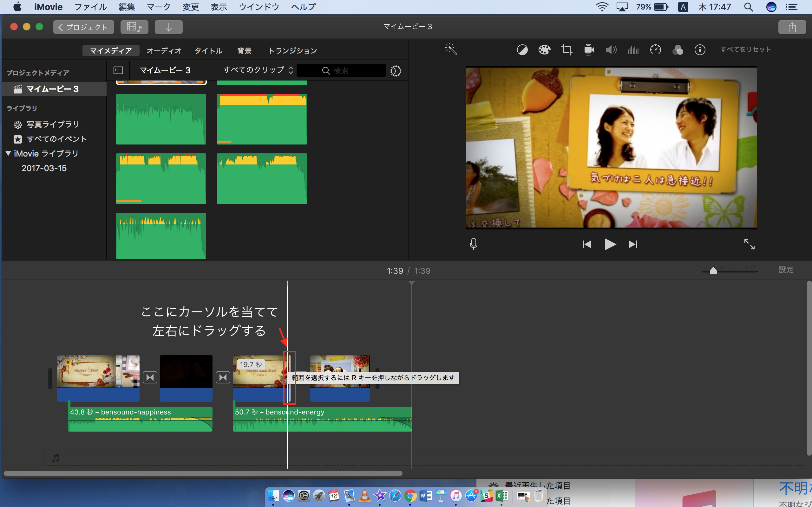Drag the timeline volume slider
812x507 pixels.
pyautogui.click(x=713, y=270)
